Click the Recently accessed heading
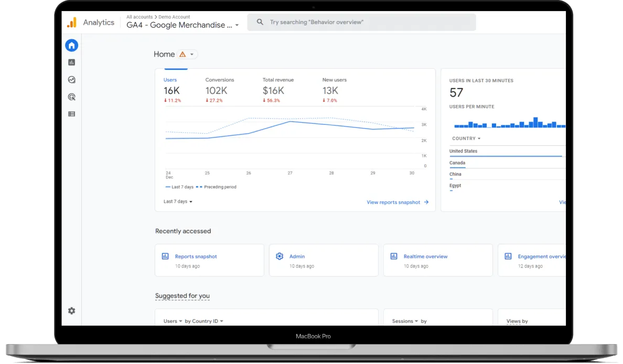 point(183,231)
